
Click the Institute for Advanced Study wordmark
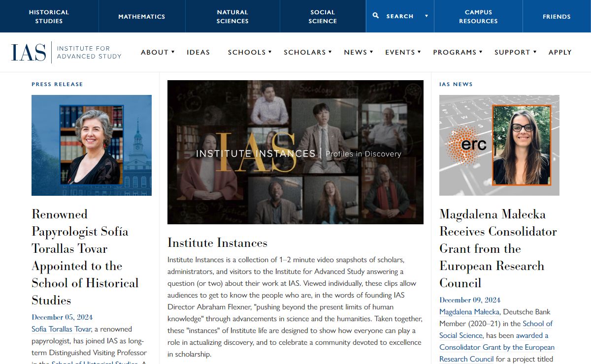point(89,52)
